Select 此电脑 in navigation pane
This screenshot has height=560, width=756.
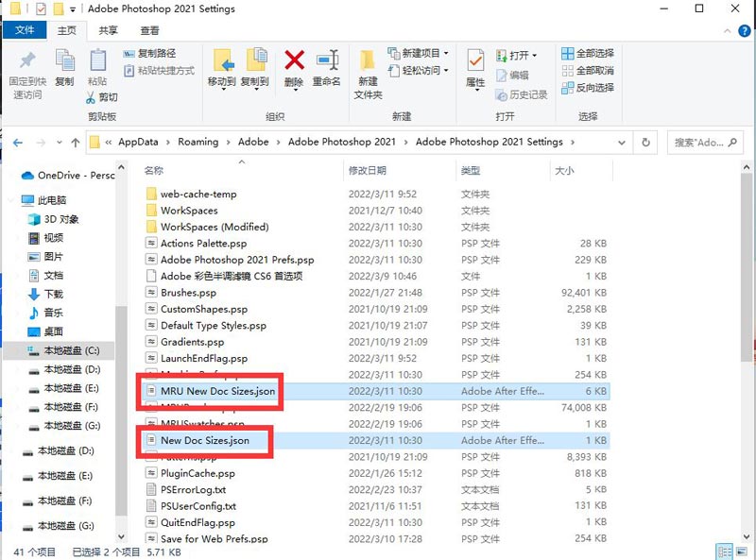coord(43,200)
